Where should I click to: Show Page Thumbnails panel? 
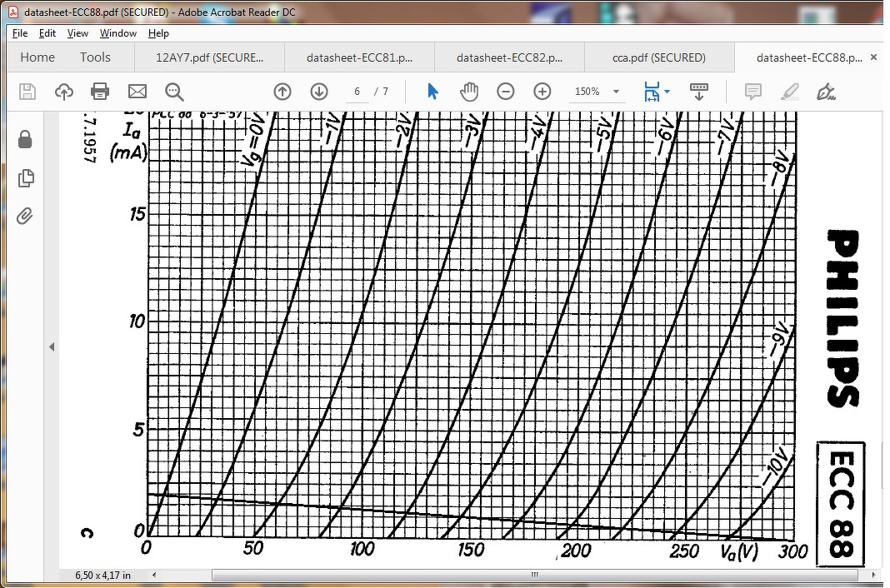(26, 178)
